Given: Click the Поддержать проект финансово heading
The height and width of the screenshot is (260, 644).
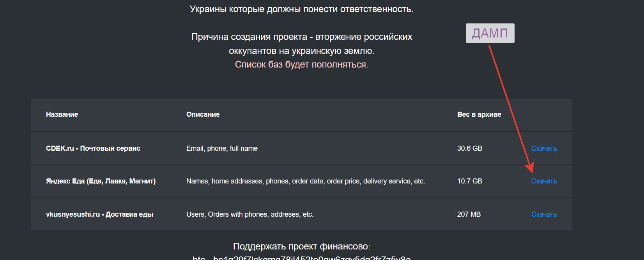Looking at the screenshot, I should tap(301, 246).
